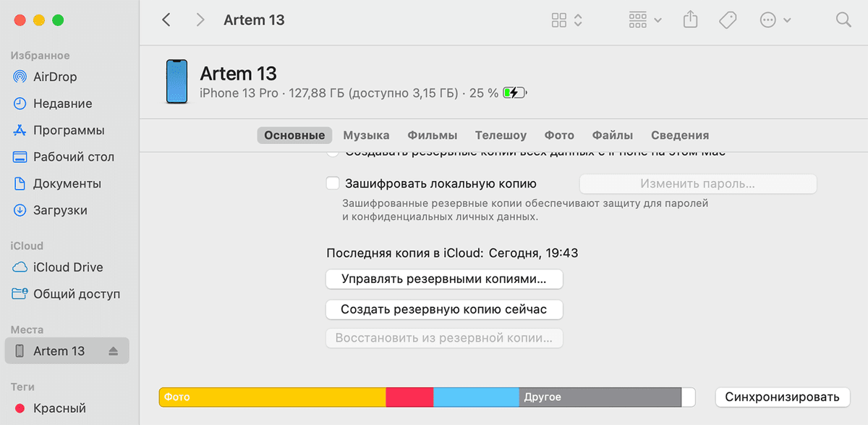Viewport: 868px width, 425px height.
Task: Click Управлять резервными копиями button
Action: 444,279
